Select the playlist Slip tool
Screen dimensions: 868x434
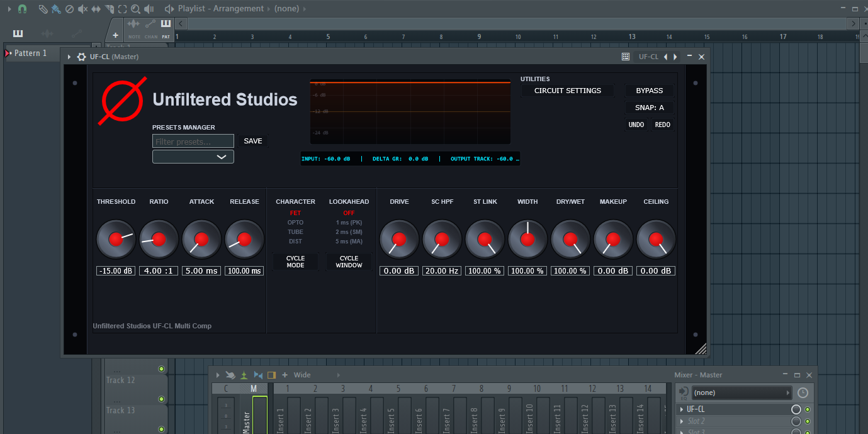point(96,9)
